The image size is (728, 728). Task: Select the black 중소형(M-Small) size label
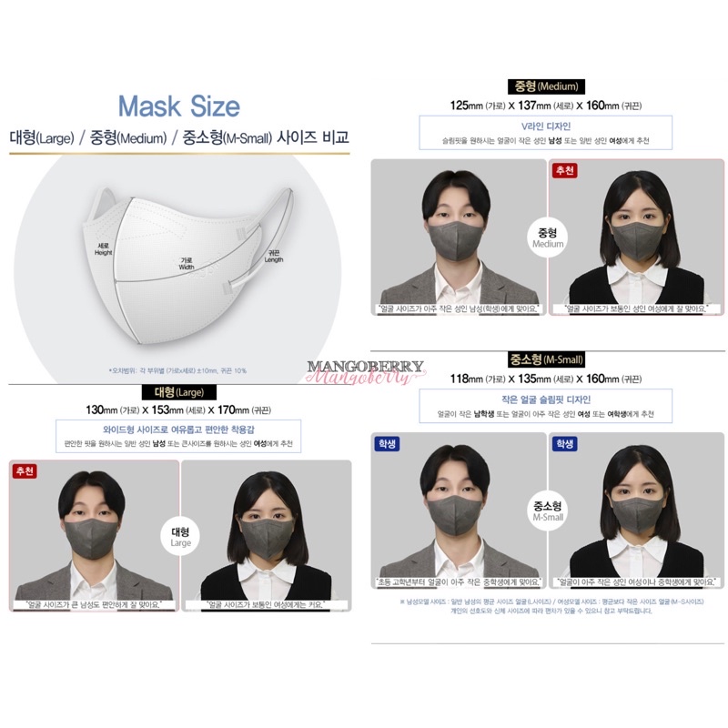coord(547,359)
